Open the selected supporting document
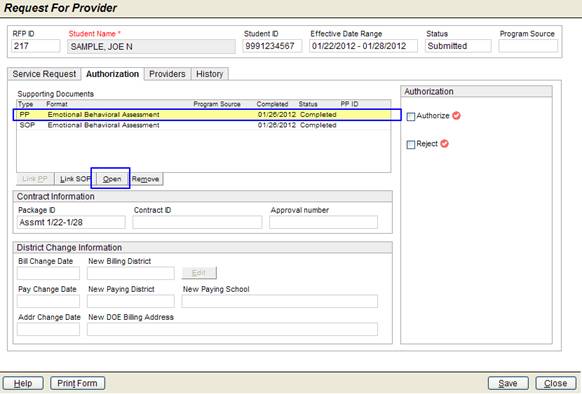 tap(112, 179)
